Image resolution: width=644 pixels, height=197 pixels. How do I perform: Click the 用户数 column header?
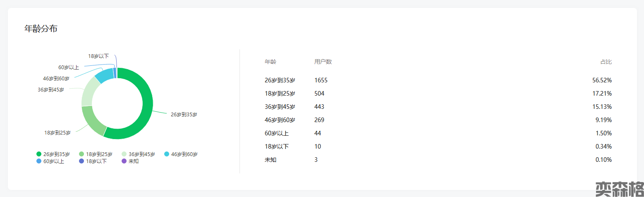pos(323,62)
